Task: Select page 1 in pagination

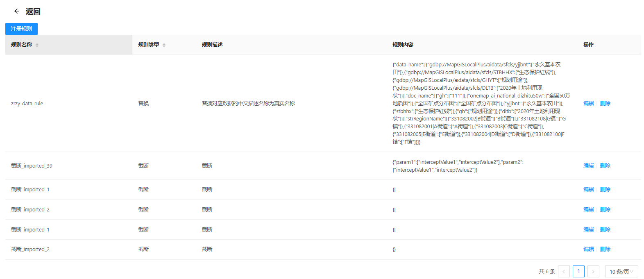Action: coord(578,271)
